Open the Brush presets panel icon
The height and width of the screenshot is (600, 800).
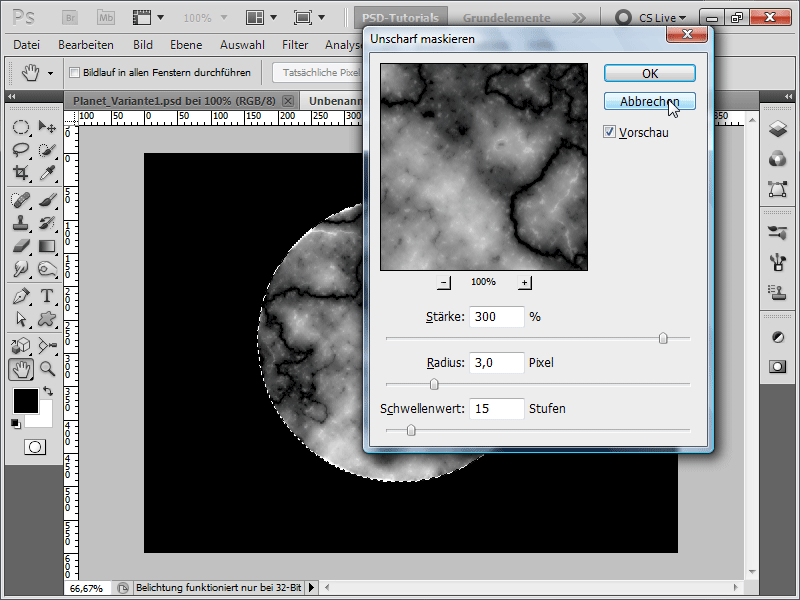[x=778, y=233]
